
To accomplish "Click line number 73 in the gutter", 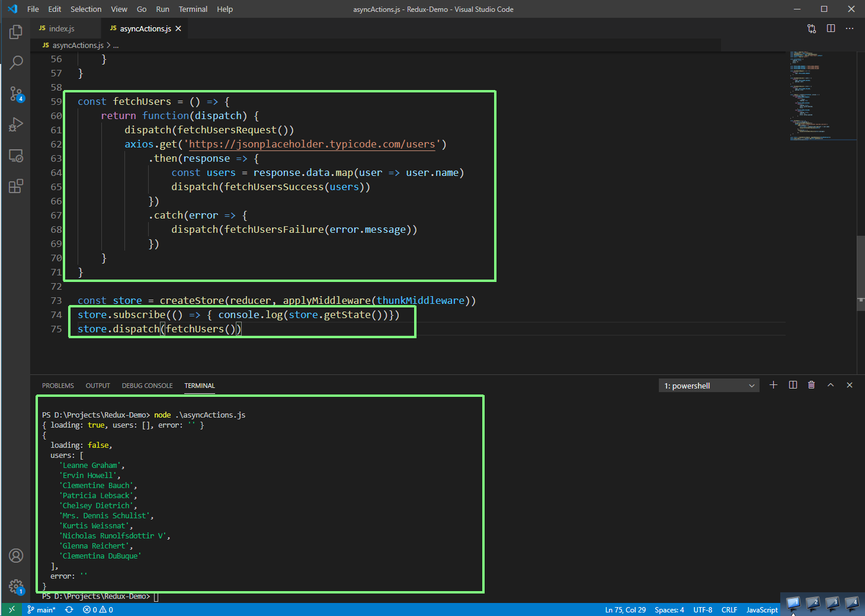I will 56,300.
